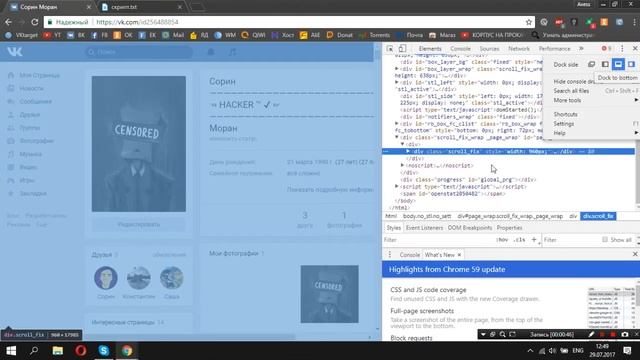This screenshot has height=360, width=640.
Task: Switch the drawer to the Console tab
Action: point(409,255)
